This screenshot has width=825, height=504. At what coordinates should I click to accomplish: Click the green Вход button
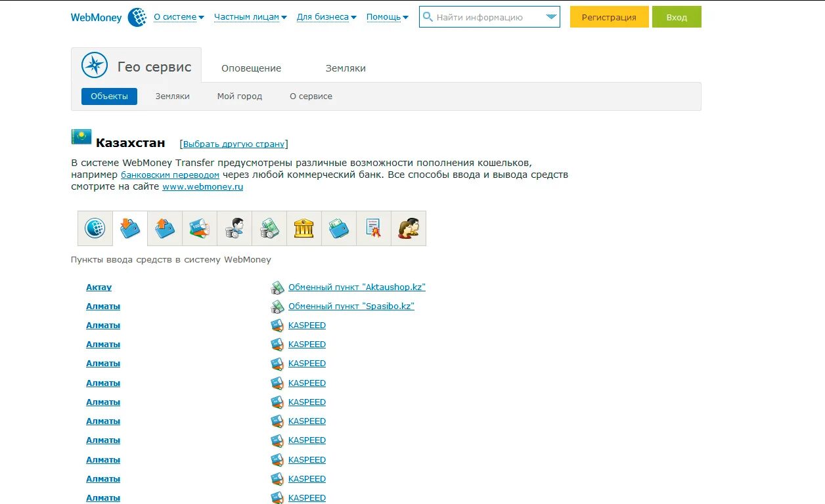point(677,17)
